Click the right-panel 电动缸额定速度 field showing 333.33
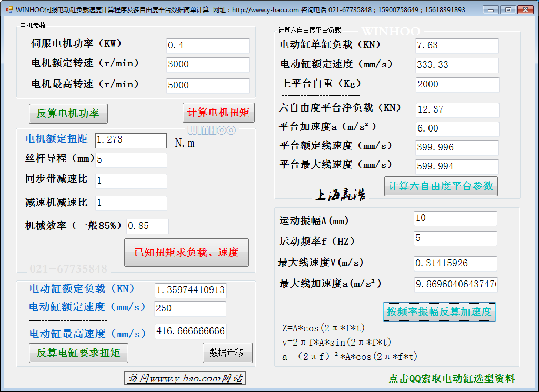The height and width of the screenshot is (392, 539). [457, 65]
